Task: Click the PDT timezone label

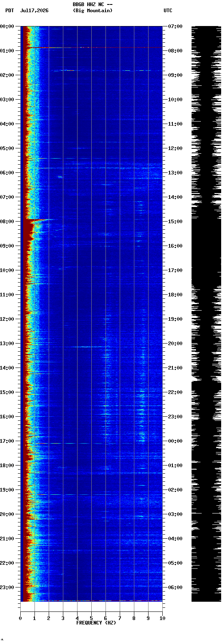Action: (9, 11)
